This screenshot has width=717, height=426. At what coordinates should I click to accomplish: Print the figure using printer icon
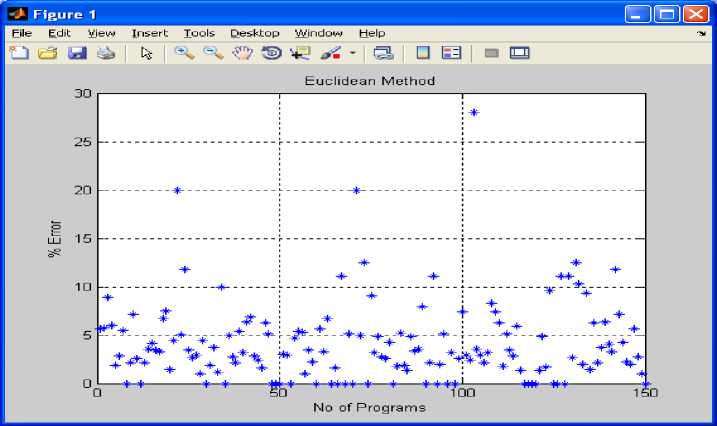[105, 53]
